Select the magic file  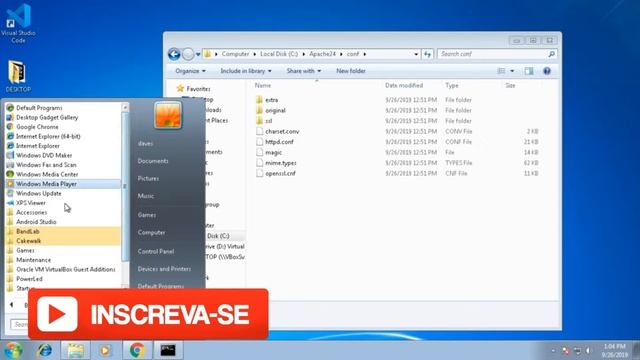click(273, 153)
